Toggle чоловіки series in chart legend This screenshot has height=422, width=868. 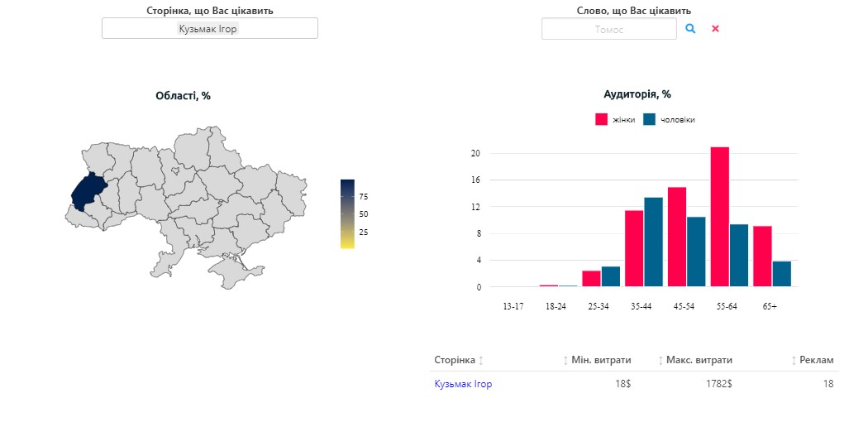(x=670, y=120)
